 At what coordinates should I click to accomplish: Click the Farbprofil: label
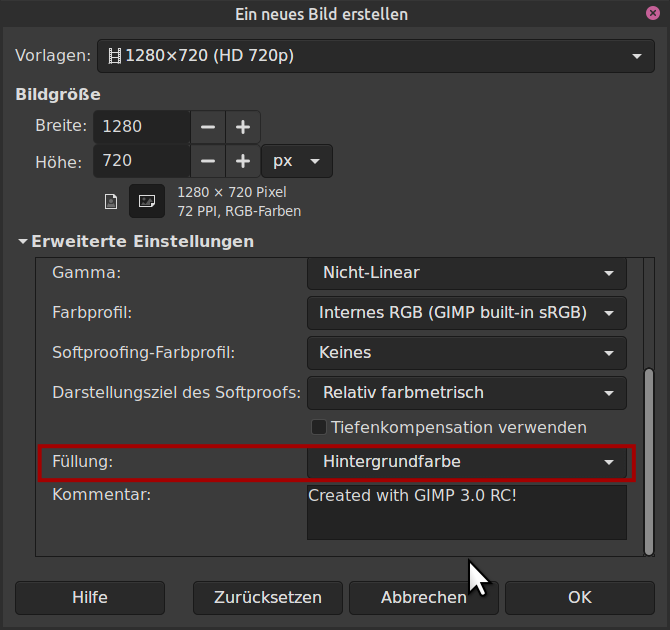[92, 312]
